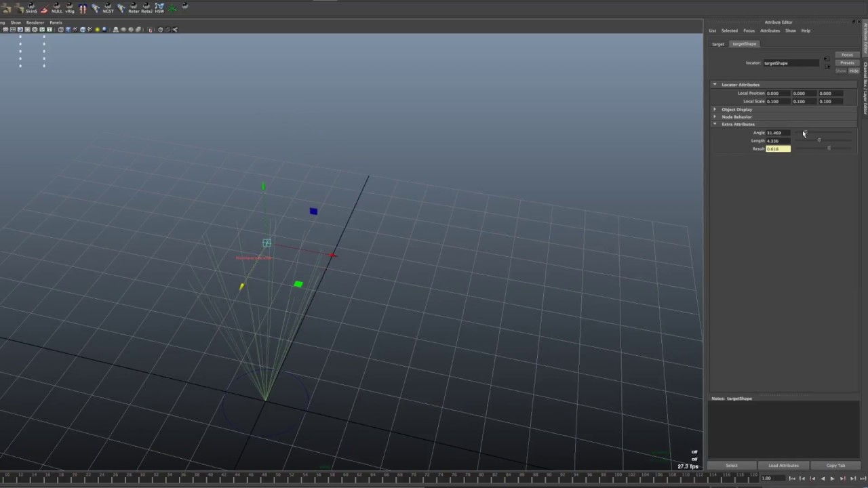Viewport: 868px width, 488px height.
Task: Click the twin figures shelf icon
Action: coord(83,9)
